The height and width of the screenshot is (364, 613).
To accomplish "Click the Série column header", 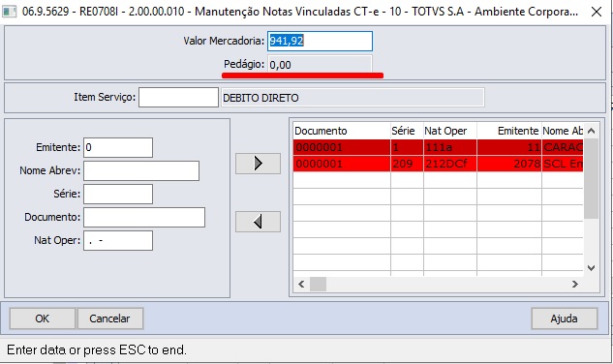I will coord(407,131).
